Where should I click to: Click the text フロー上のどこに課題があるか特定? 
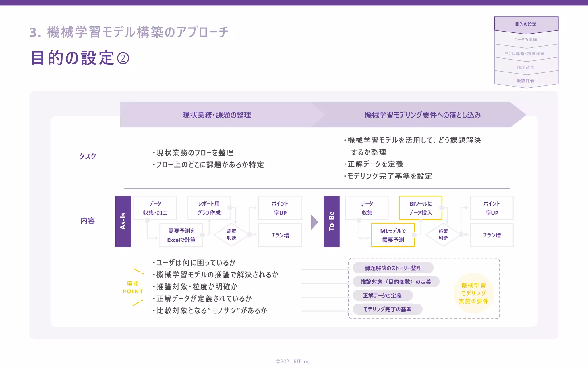pos(210,165)
